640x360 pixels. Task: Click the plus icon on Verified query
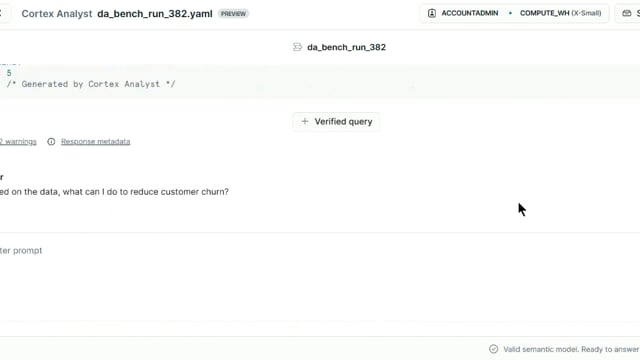tap(304, 121)
